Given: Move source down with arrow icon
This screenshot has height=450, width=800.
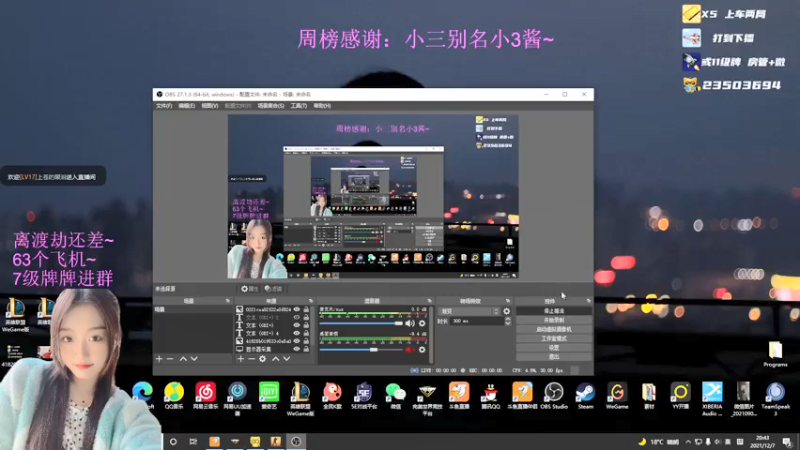Looking at the screenshot, I should (x=287, y=359).
